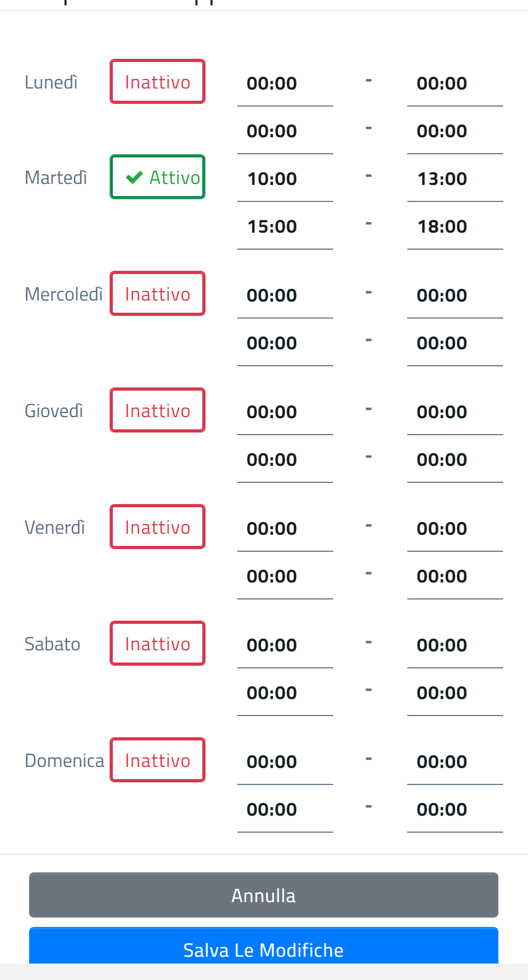Viewport: 528px width, 980px height.
Task: Set Giovedì second start time field
Action: click(x=285, y=460)
